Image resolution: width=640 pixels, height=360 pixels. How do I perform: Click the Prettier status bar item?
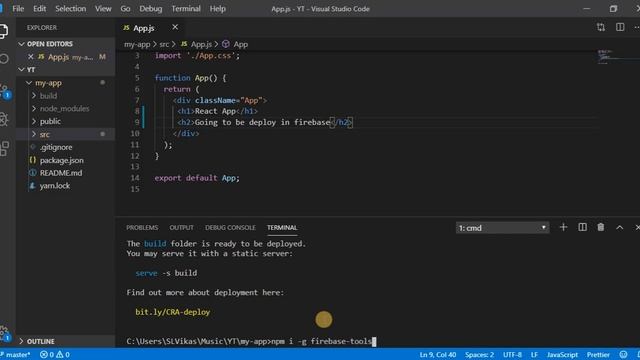598,355
